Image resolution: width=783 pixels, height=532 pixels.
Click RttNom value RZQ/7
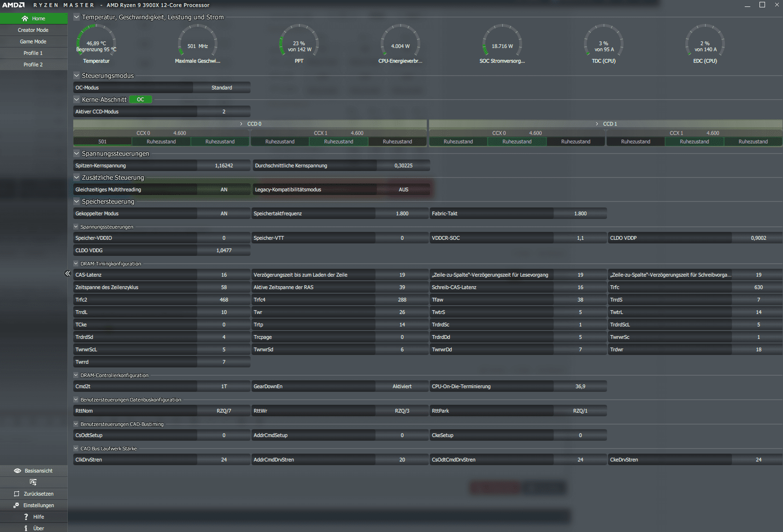(x=224, y=411)
